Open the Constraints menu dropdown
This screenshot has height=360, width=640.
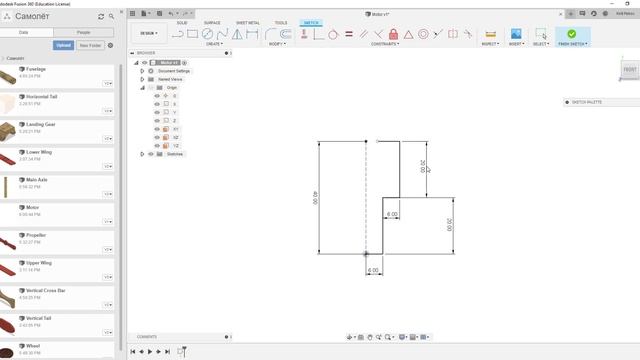click(385, 44)
